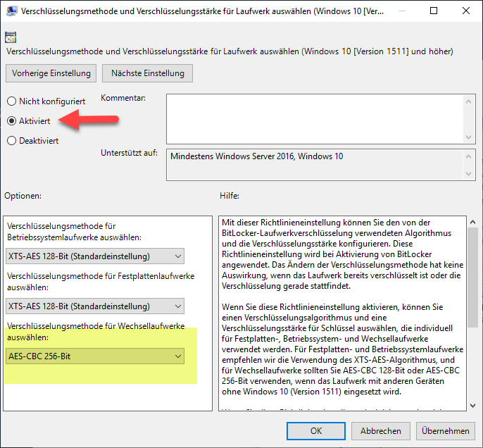Open Wechsellaufwerke AES-CBC 256-Bit dropdown

(x=95, y=356)
